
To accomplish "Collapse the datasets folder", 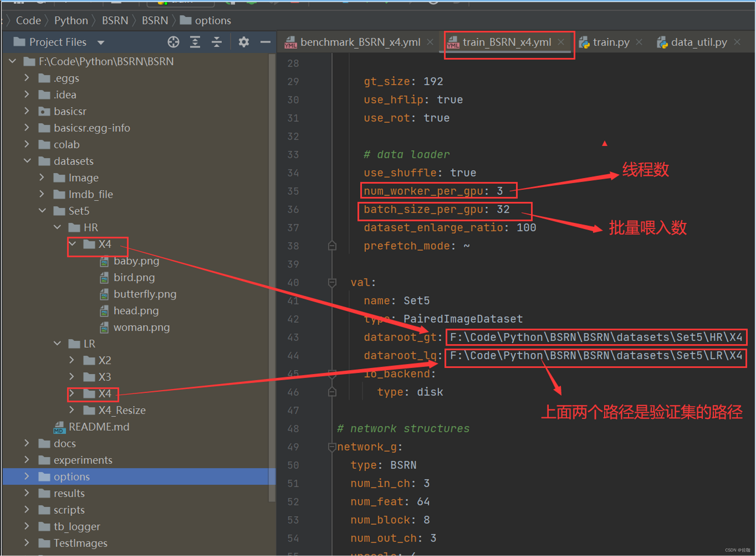I will pyautogui.click(x=27, y=161).
